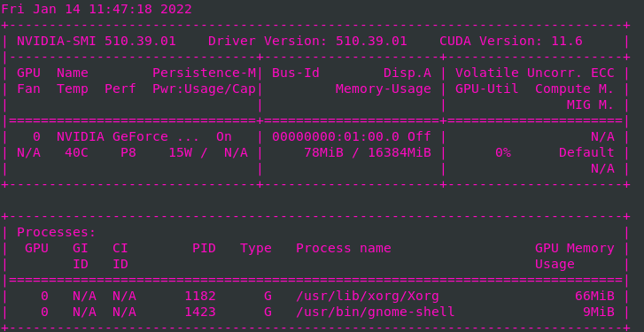The width and height of the screenshot is (644, 332).
Task: Click the "Process name" column header
Action: [x=344, y=248]
